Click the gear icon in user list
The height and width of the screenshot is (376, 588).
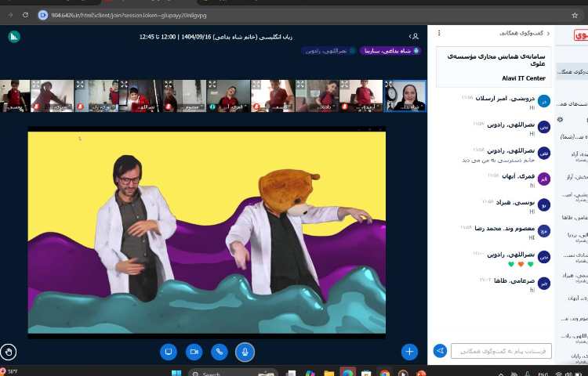560,120
